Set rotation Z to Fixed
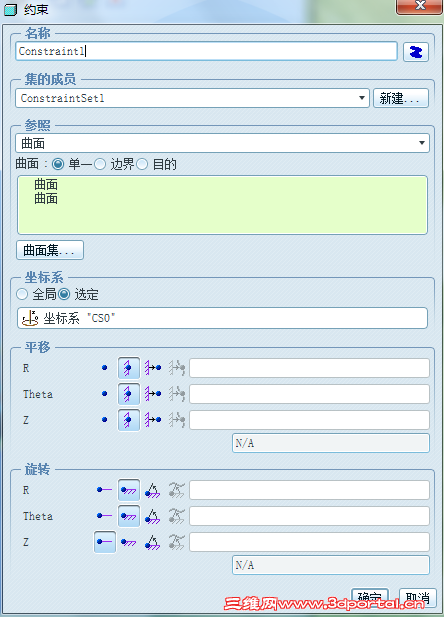This screenshot has height=617, width=444. [x=129, y=542]
